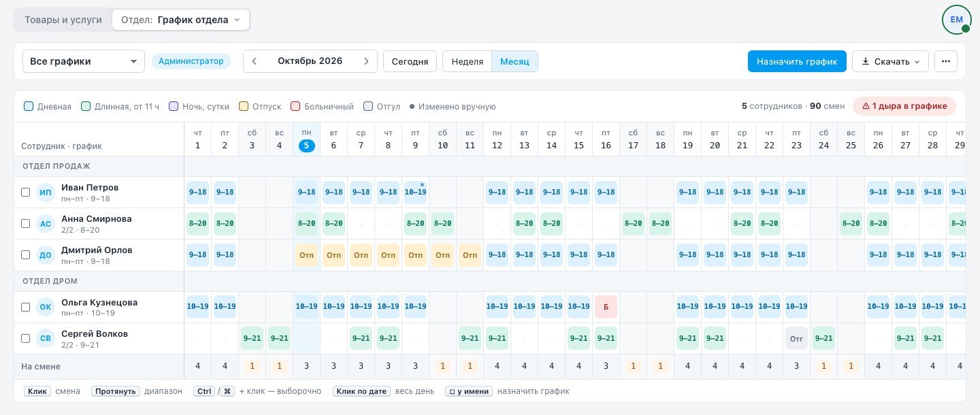Image resolution: width=980 pixels, height=415 pixels.
Task: Tick the checkbox next to Ольга Кузнецова
Action: 25,308
